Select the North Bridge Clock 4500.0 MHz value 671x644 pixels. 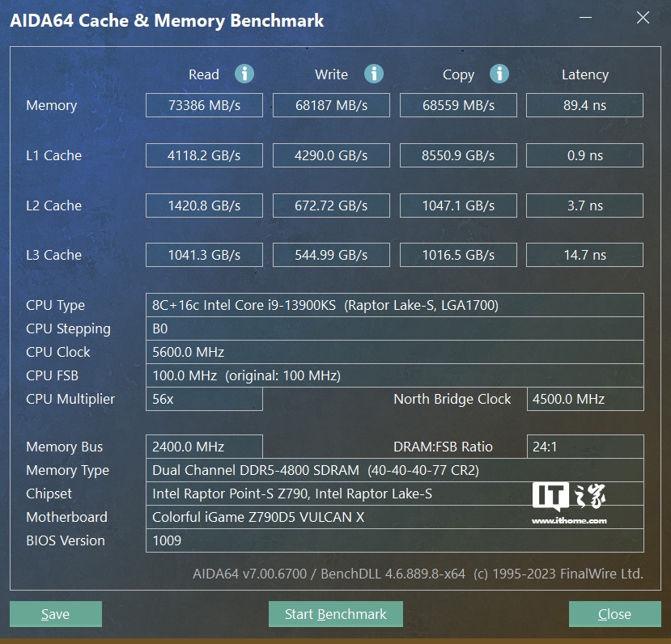584,399
